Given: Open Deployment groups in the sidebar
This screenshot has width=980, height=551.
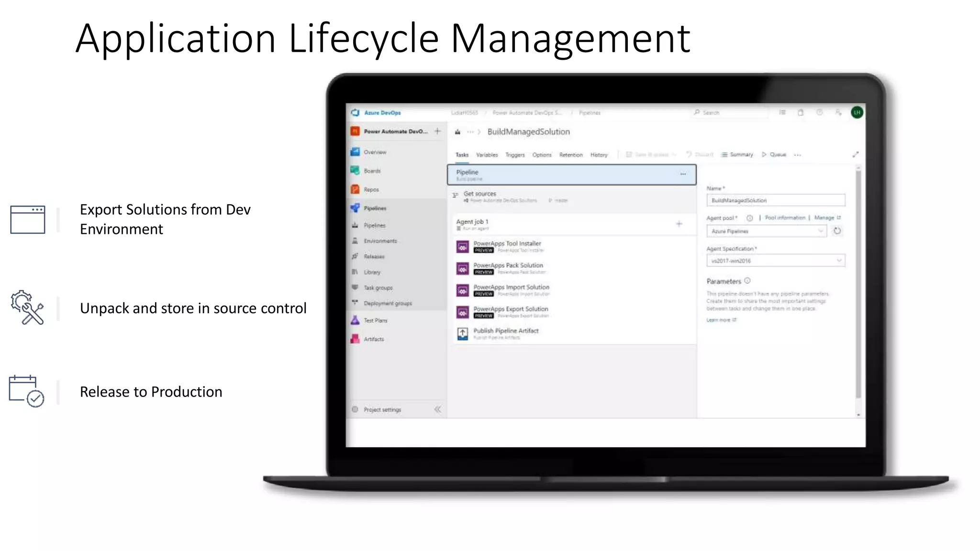Looking at the screenshot, I should coord(388,303).
